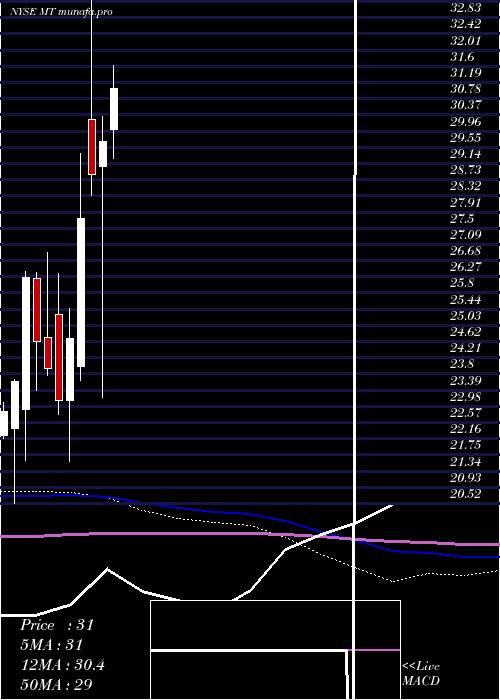Click the small white candle body near 29.14
The height and width of the screenshot is (700, 500).
pos(103,154)
